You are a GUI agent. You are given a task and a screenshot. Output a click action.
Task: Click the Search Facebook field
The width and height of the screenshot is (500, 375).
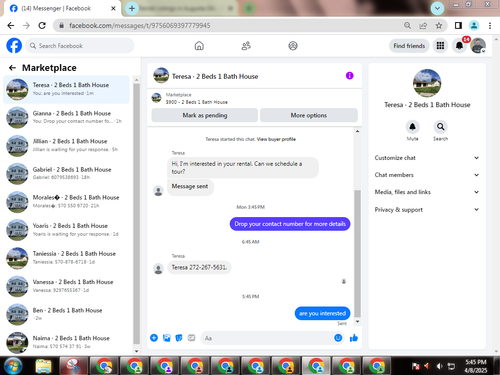click(x=80, y=46)
